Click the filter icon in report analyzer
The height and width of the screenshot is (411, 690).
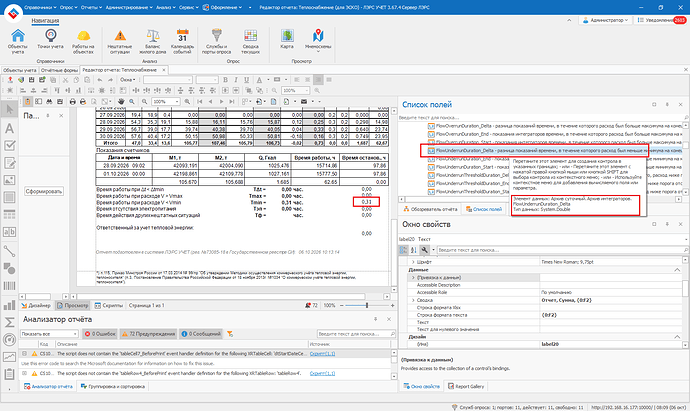coord(230,334)
